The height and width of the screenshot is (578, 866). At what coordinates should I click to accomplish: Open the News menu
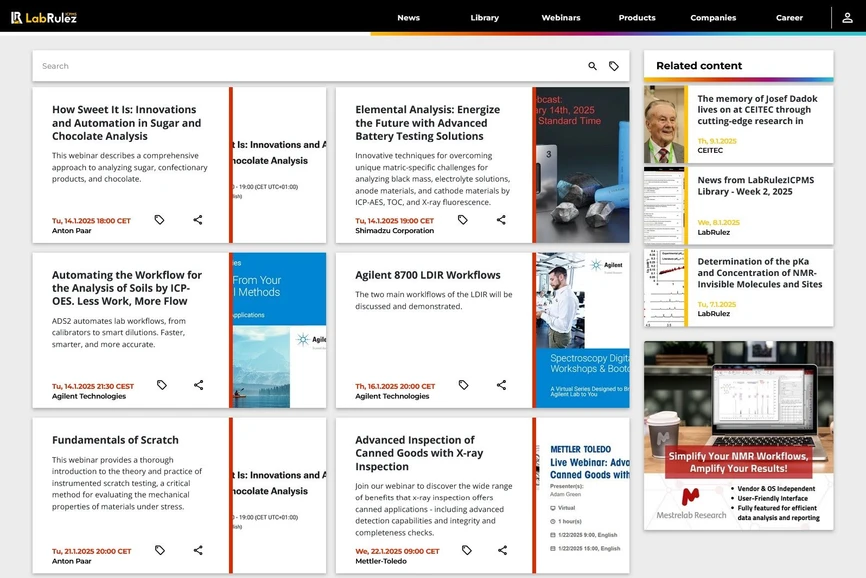(408, 18)
